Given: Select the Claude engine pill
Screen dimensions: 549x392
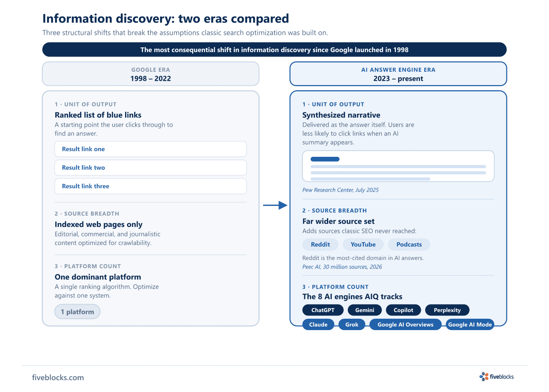Looking at the screenshot, I should pos(318,325).
